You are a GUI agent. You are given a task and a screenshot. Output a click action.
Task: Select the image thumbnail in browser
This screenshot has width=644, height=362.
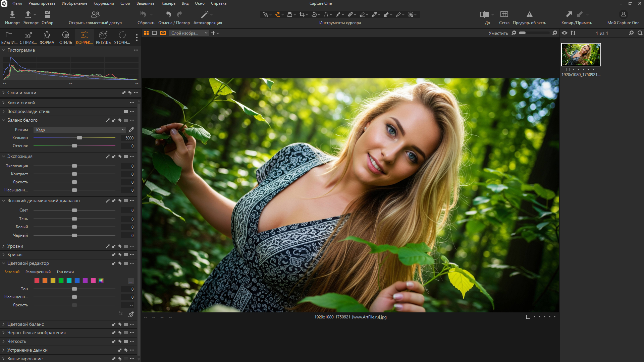pyautogui.click(x=581, y=55)
